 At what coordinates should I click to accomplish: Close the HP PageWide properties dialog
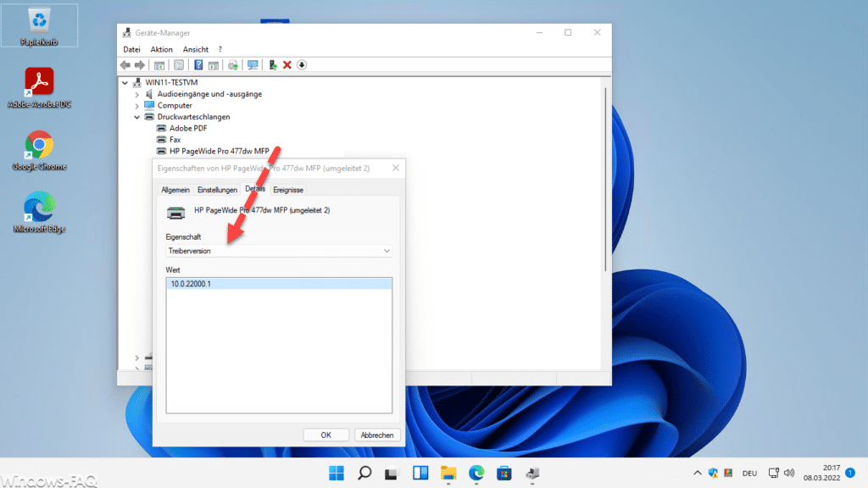point(396,169)
